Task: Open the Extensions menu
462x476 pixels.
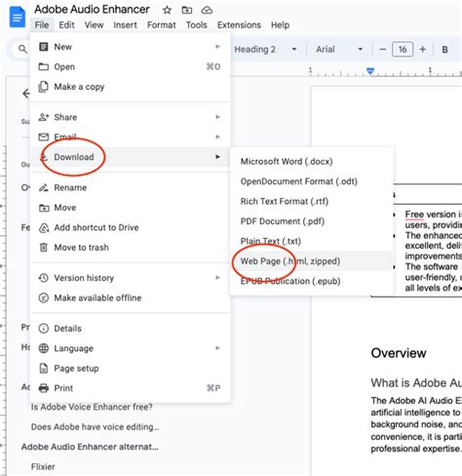Action: coord(239,25)
